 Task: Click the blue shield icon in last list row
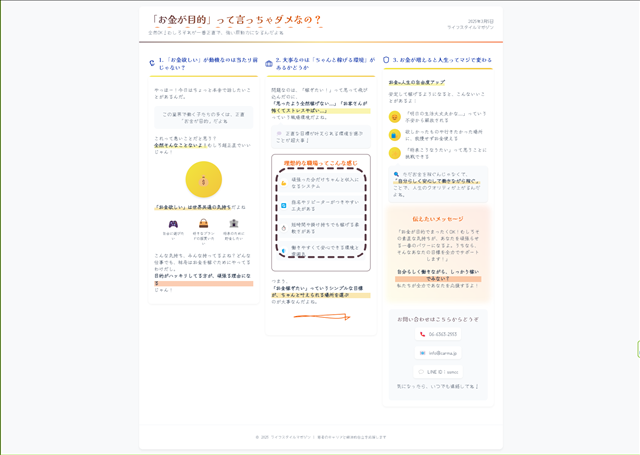coord(284,251)
